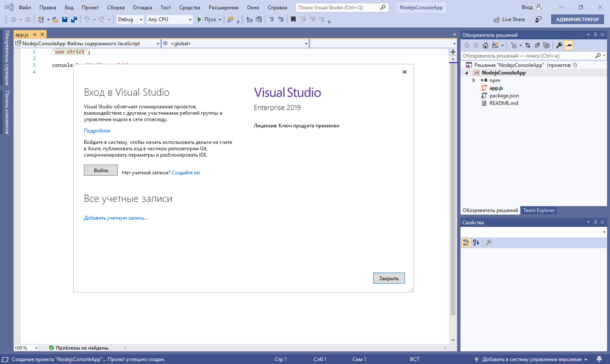Screen dimensions: 610x364
Task: Click the sign-in account icon at top right
Action: click(x=539, y=7)
